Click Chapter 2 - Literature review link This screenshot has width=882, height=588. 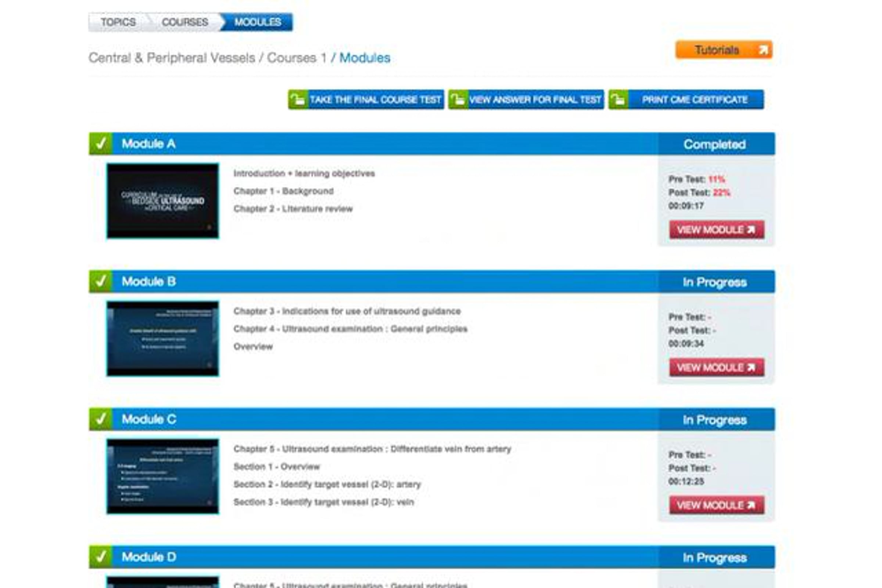pyautogui.click(x=293, y=209)
